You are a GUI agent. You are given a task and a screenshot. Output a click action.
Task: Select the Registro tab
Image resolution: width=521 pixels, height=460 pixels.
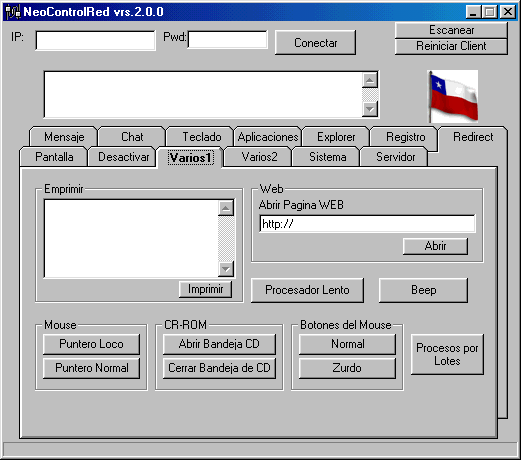(x=405, y=137)
